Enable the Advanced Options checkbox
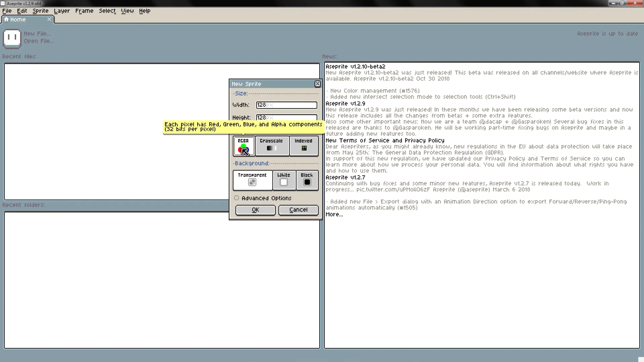The height and width of the screenshot is (362, 644). 237,198
